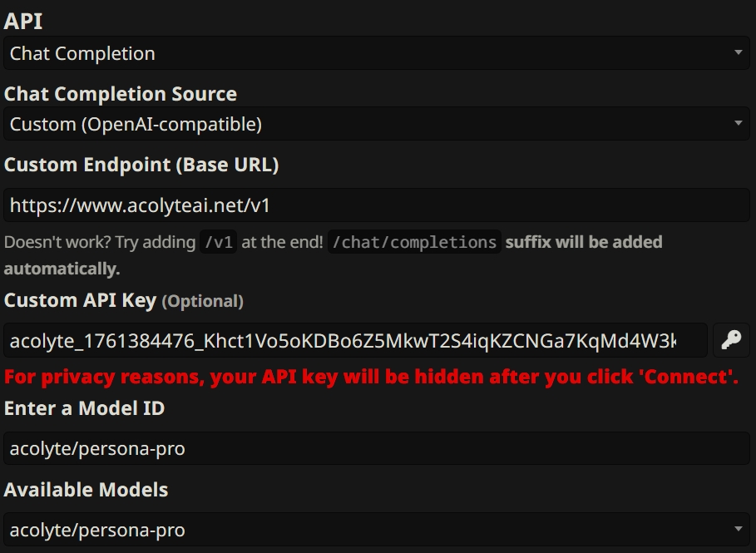Click the API dropdown's arrow
Viewport: 756px width, 553px height.
click(x=737, y=52)
